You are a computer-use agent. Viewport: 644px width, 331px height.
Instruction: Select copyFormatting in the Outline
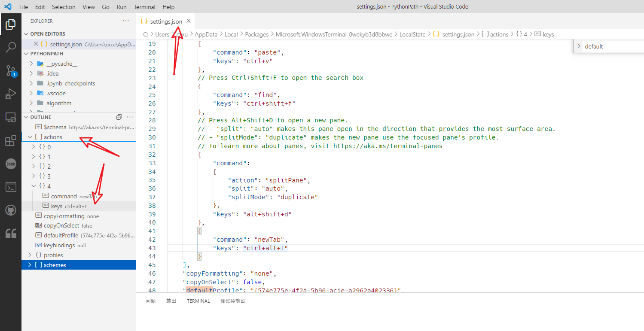pyautogui.click(x=79, y=216)
